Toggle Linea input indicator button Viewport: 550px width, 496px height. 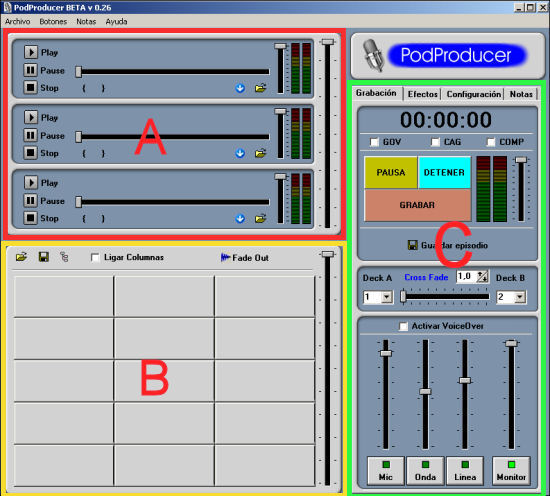[x=465, y=471]
